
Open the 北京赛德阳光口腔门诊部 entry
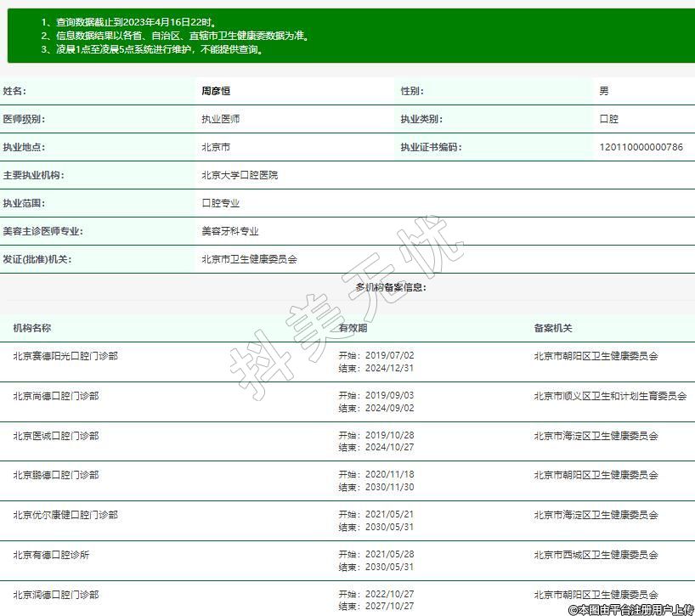(x=65, y=356)
